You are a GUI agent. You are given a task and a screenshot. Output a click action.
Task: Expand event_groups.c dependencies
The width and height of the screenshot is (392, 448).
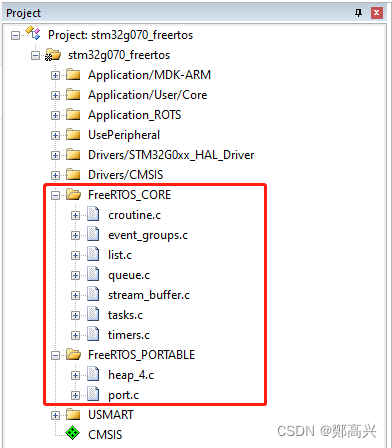(75, 235)
